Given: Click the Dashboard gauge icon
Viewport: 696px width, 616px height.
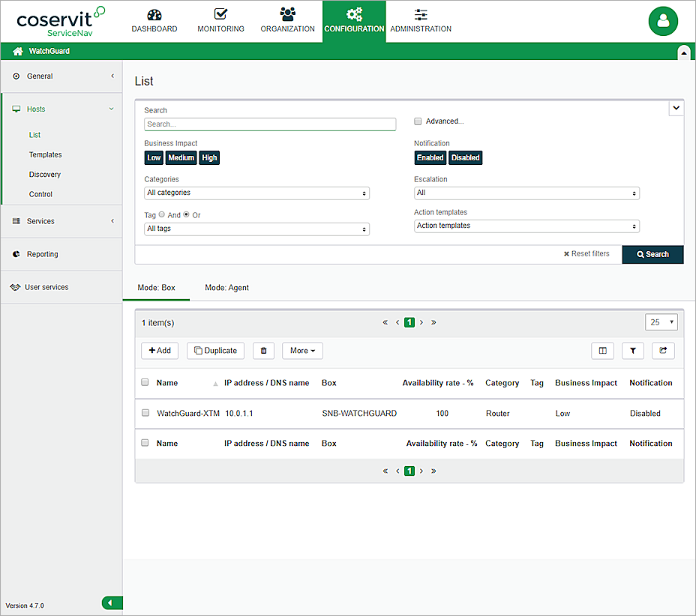Looking at the screenshot, I should (154, 14).
